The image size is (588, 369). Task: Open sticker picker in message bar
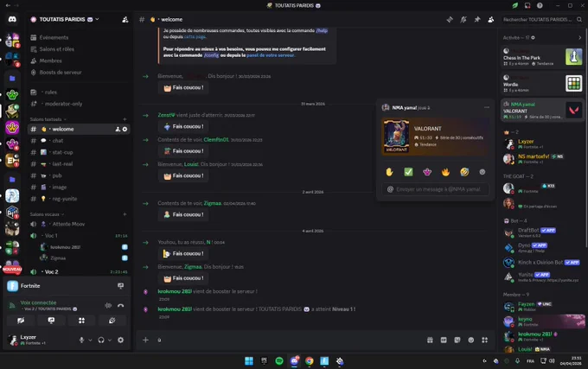[457, 340]
